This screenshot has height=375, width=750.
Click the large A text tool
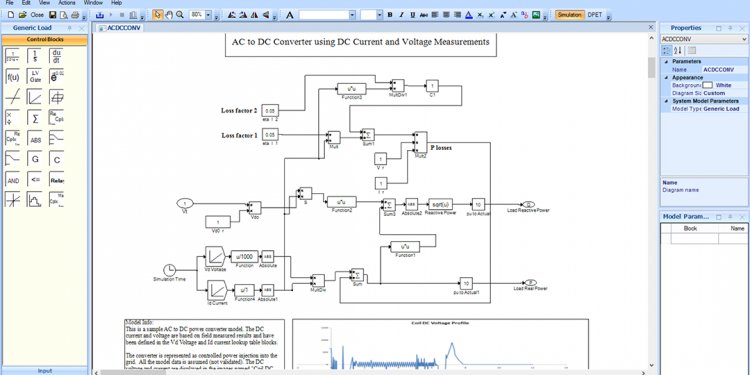pyautogui.click(x=290, y=15)
